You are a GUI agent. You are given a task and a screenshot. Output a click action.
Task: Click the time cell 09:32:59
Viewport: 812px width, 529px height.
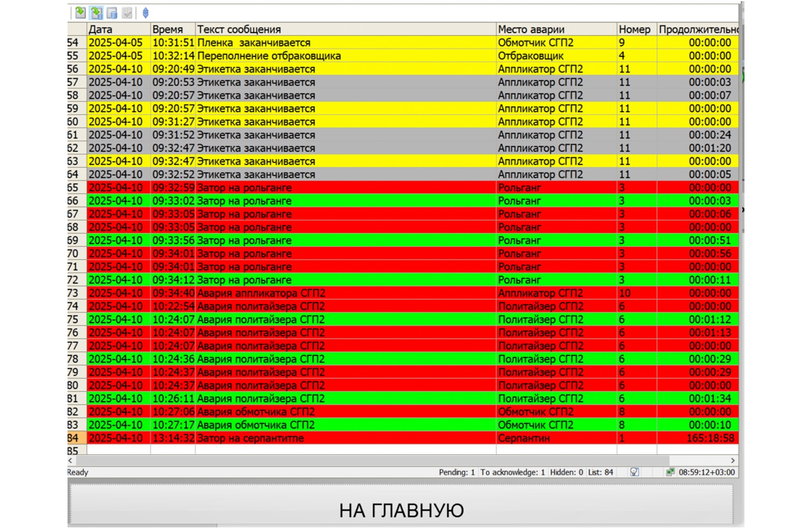click(174, 188)
